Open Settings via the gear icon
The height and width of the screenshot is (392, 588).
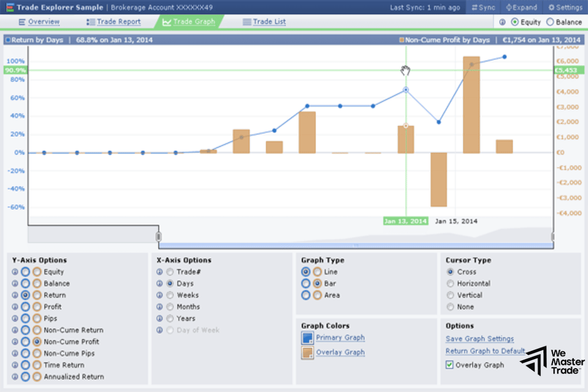click(551, 7)
